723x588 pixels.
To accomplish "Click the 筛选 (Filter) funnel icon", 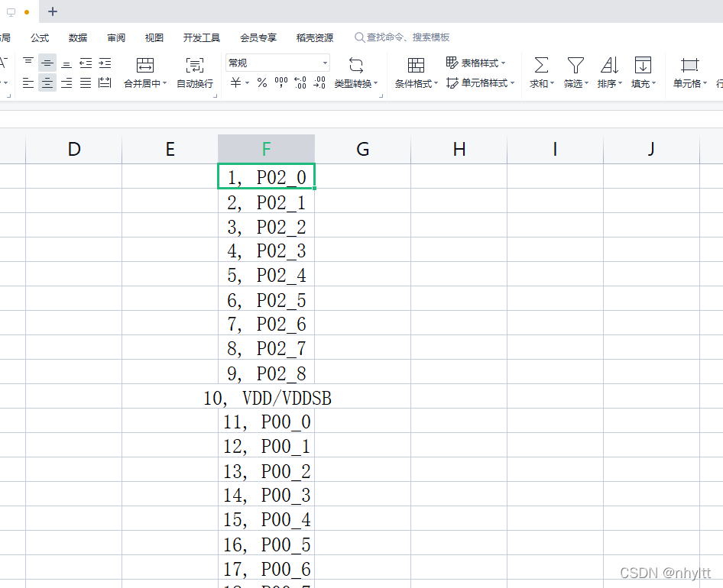I will click(x=575, y=65).
